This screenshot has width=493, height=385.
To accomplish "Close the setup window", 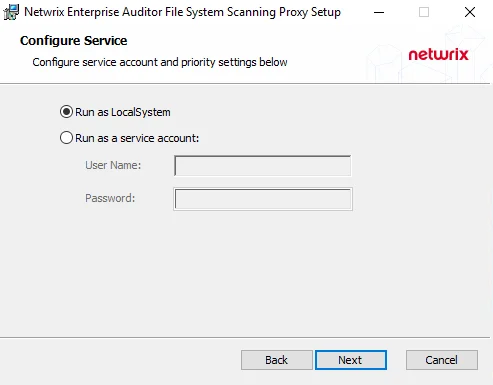I will point(470,12).
